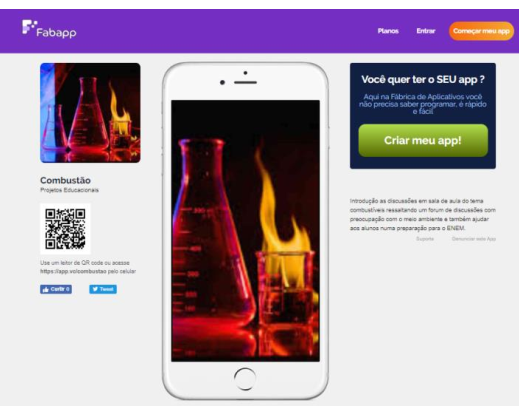Screen dimensions: 519x410
Task: Click the Fabapp wordmark text
Action: [56, 33]
